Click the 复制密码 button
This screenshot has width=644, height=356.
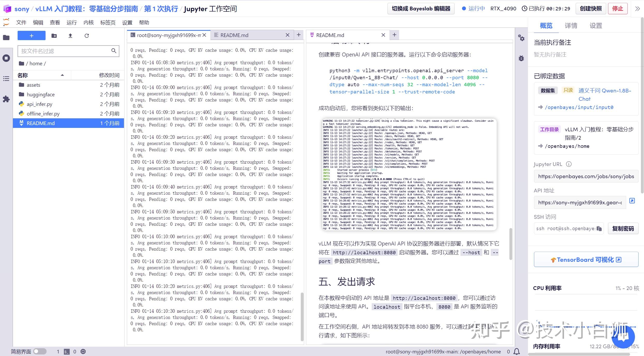[623, 228]
